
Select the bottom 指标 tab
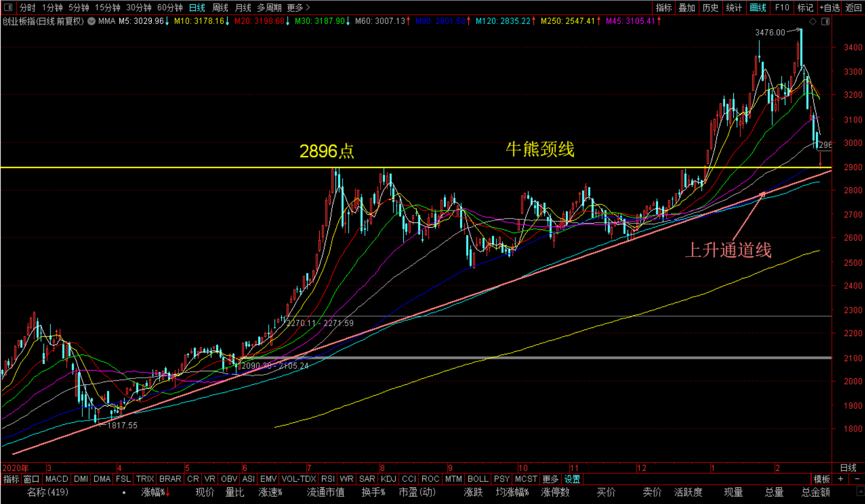11,479
